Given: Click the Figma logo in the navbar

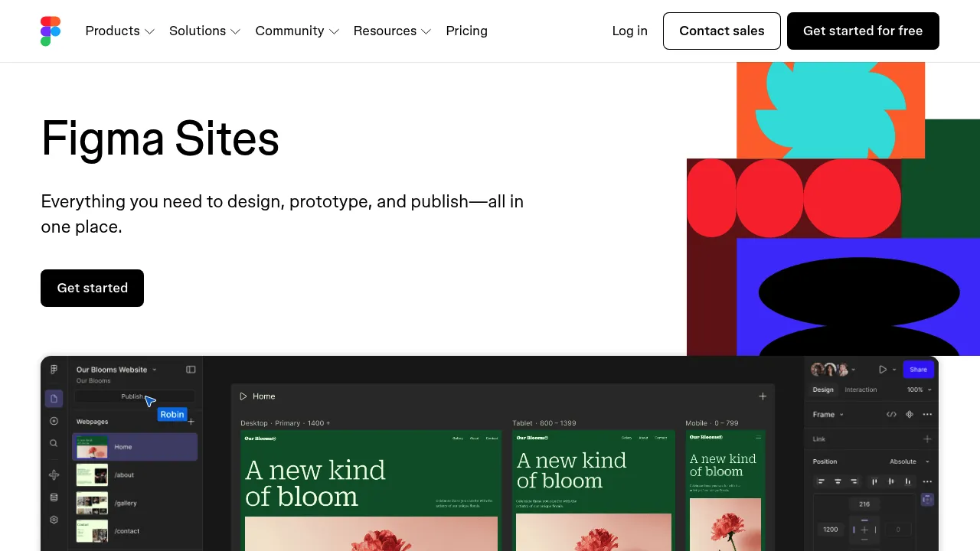Looking at the screenshot, I should click(x=51, y=31).
